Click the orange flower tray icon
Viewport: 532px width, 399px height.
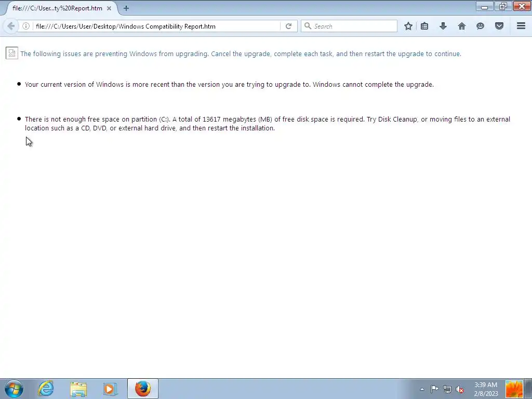(514, 389)
